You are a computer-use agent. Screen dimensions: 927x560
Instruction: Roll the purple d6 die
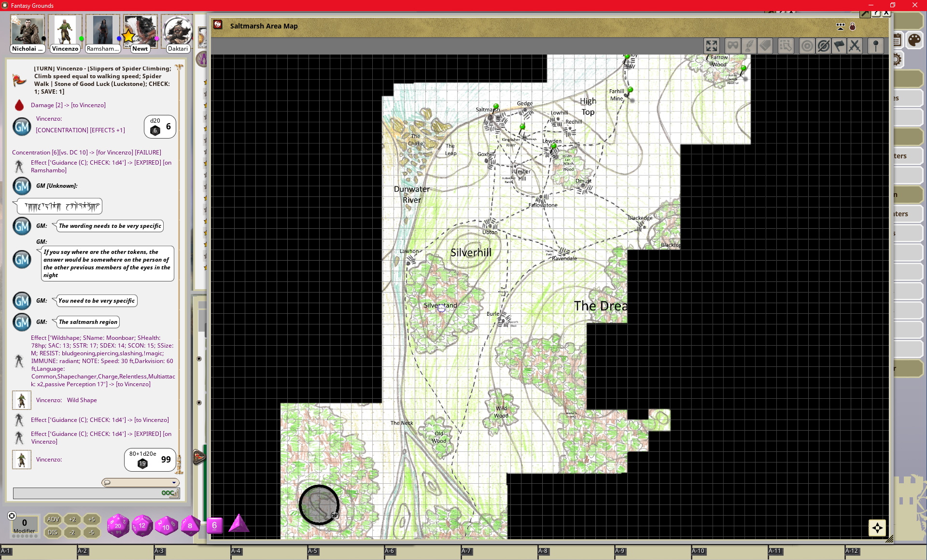[214, 525]
